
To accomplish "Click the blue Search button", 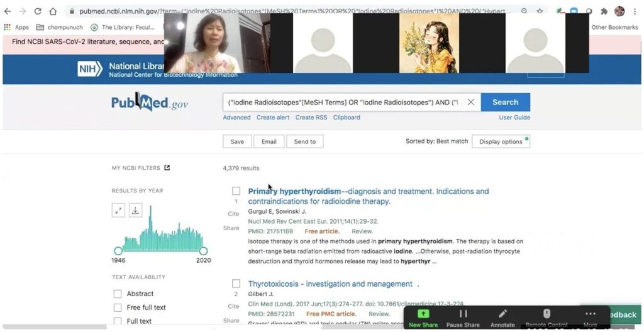I will pyautogui.click(x=505, y=102).
